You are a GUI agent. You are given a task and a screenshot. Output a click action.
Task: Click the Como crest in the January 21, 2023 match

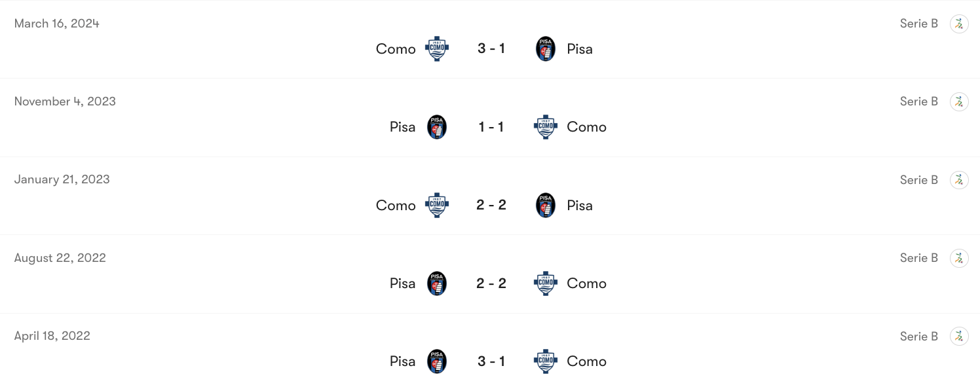pyautogui.click(x=437, y=205)
